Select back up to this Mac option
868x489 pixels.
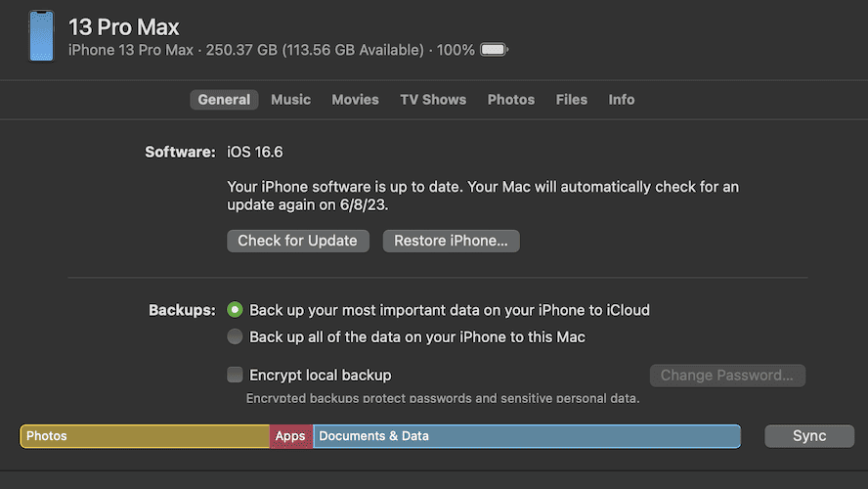coord(235,337)
